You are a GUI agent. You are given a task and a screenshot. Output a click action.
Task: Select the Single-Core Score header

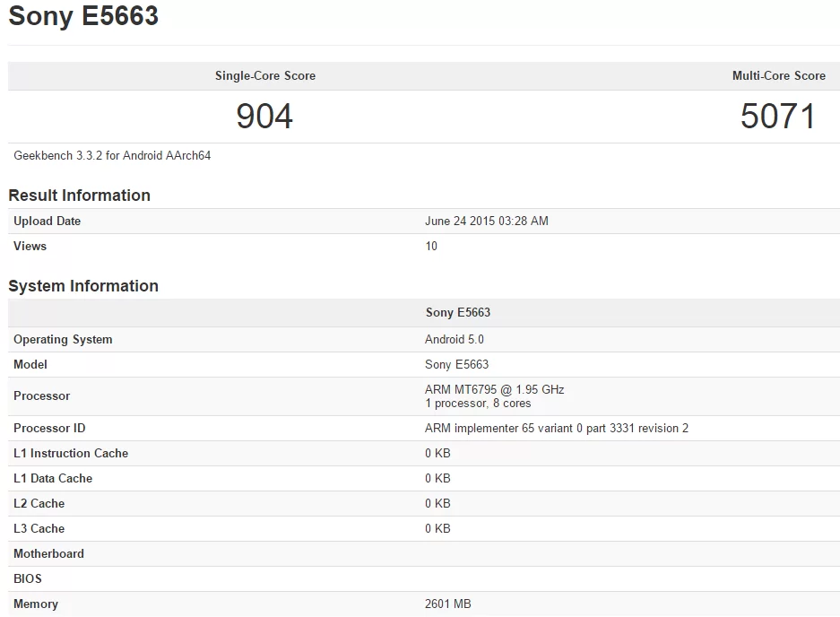coord(264,76)
